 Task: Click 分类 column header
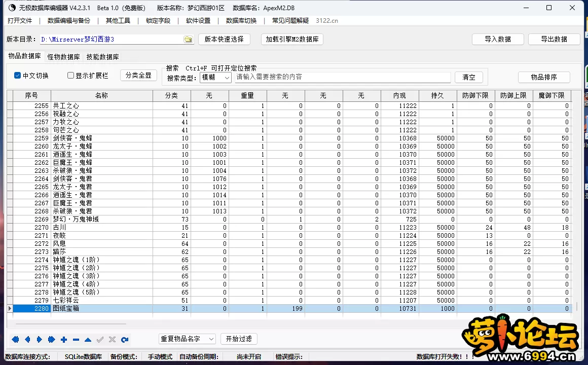coord(171,96)
